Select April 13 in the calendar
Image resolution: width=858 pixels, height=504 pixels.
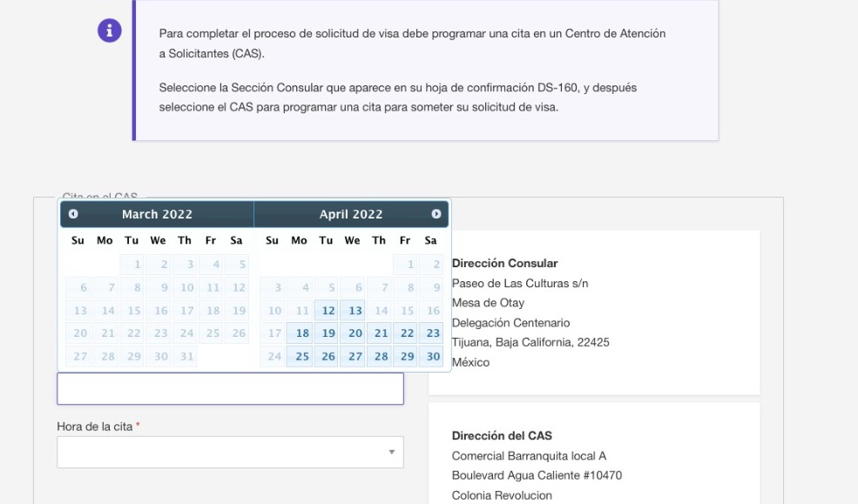tap(354, 311)
